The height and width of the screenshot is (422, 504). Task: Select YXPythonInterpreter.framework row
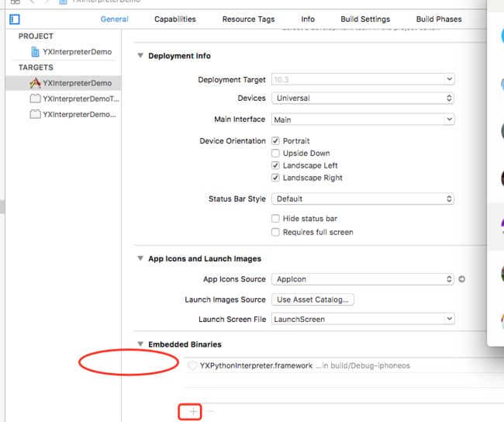tap(344, 365)
